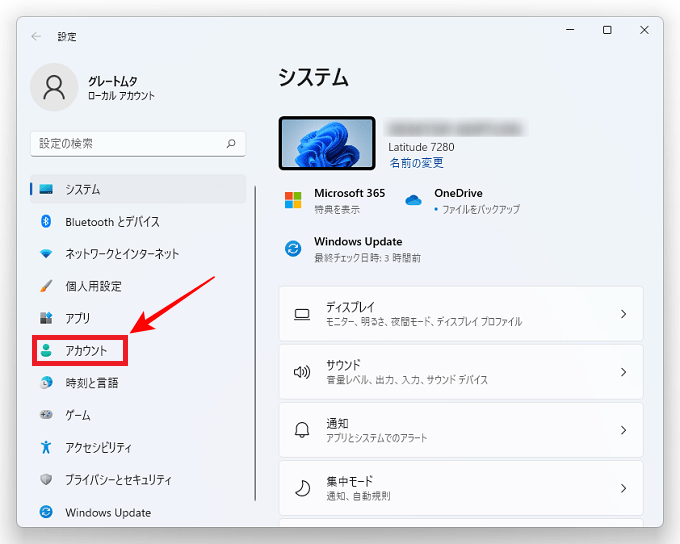The height and width of the screenshot is (544, 680).
Task: Click the Accessibility figure icon
Action: 46,447
